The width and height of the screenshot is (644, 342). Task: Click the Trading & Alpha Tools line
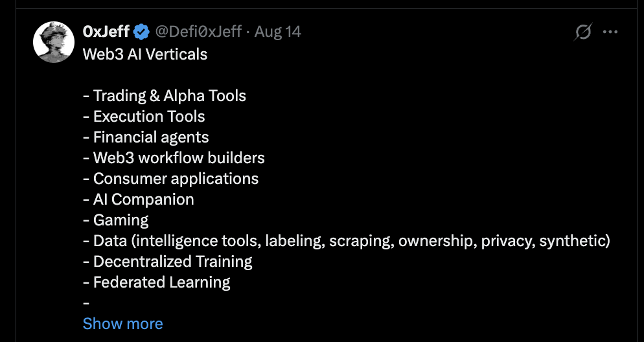pyautogui.click(x=165, y=96)
